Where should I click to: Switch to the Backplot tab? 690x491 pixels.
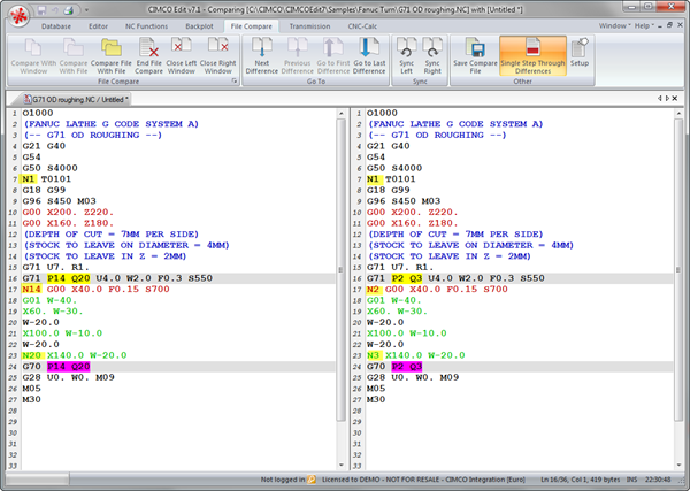coord(199,26)
